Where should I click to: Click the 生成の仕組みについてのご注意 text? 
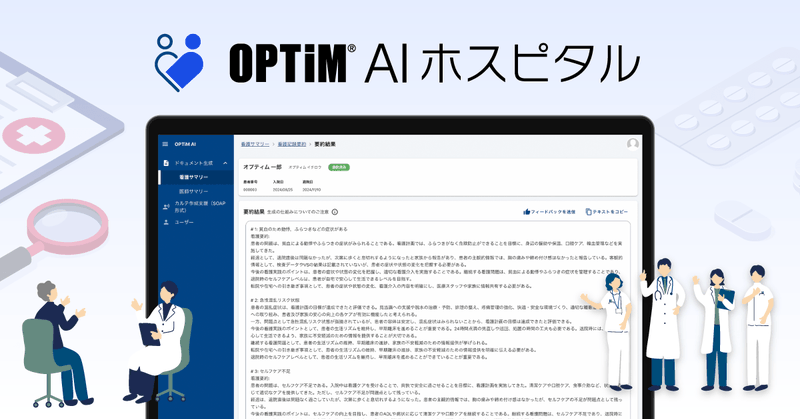click(x=298, y=212)
